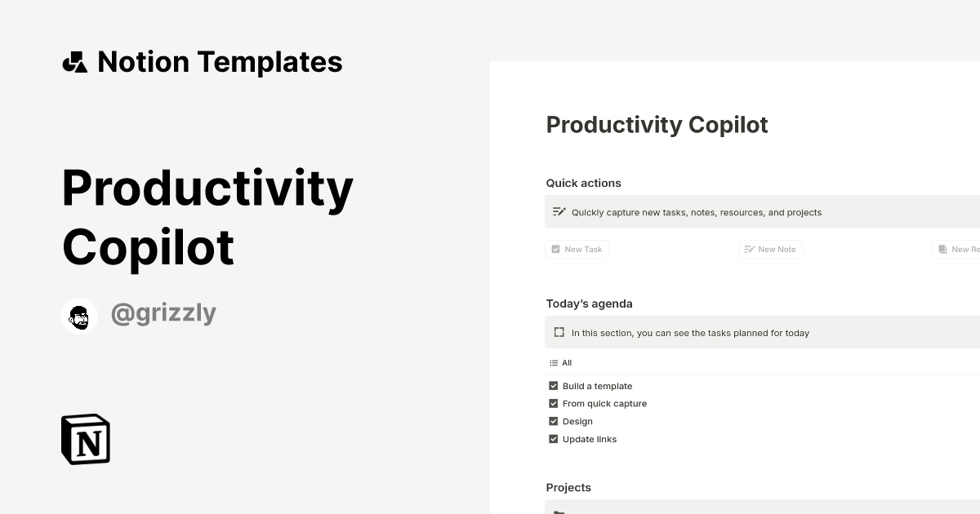Viewport: 980px width, 514px height.
Task: Select the New Note pencil icon
Action: 749,249
